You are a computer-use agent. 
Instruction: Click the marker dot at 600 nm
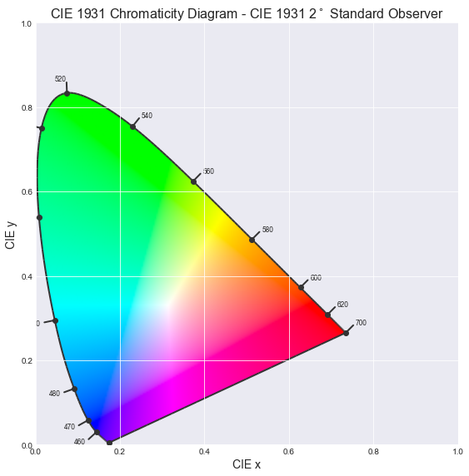click(301, 287)
